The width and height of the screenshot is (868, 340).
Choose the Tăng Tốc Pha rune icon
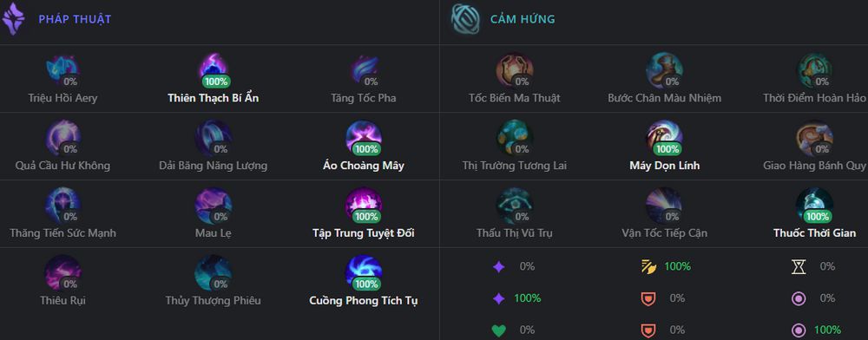tap(364, 70)
